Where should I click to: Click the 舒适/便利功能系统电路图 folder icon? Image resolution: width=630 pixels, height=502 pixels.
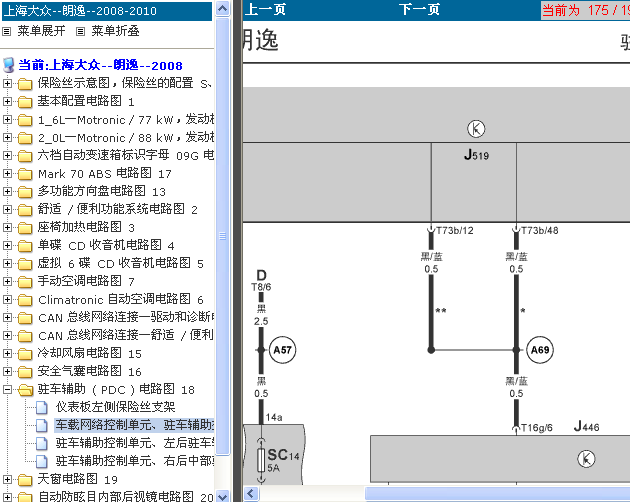(x=25, y=209)
